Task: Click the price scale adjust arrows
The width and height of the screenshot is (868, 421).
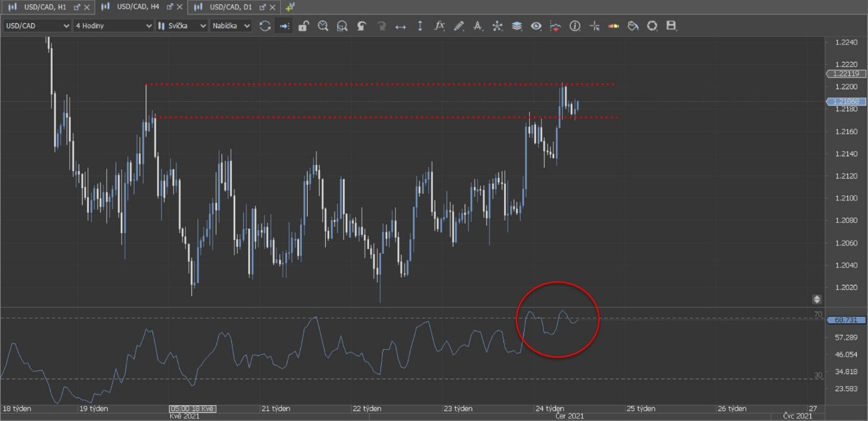Action: (816, 299)
